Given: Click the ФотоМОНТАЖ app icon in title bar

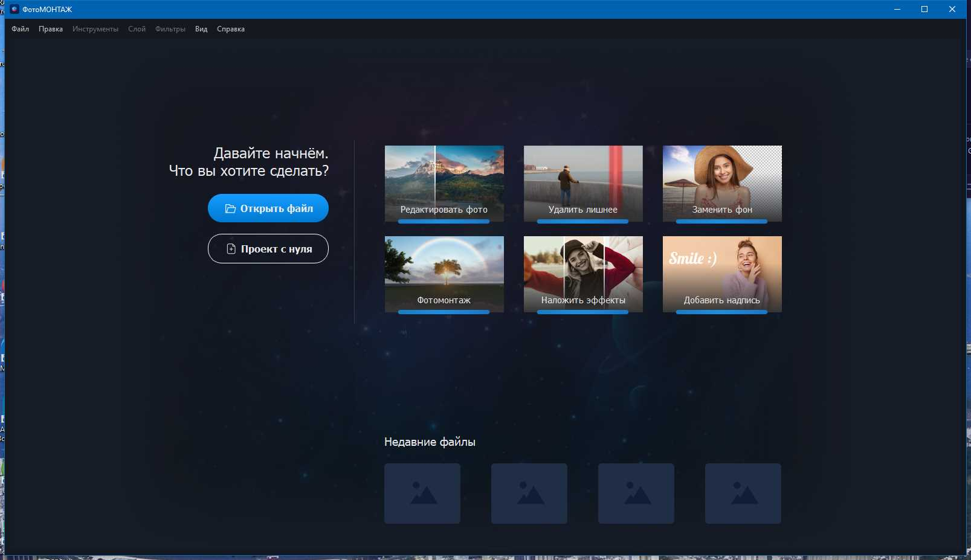Looking at the screenshot, I should 15,9.
